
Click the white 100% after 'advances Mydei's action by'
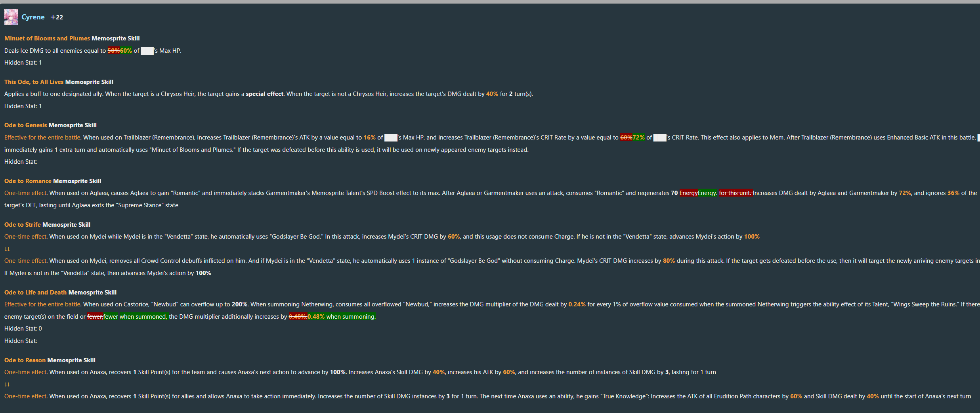click(203, 273)
